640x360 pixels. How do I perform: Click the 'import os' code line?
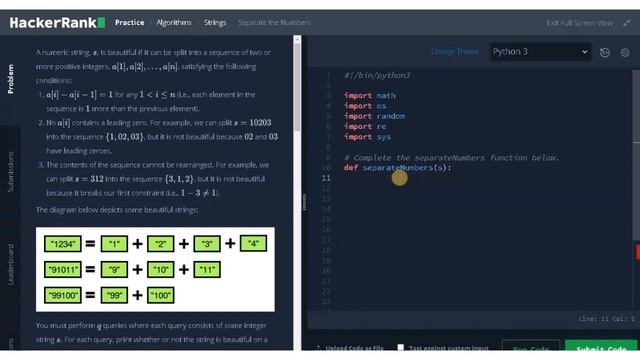click(364, 106)
